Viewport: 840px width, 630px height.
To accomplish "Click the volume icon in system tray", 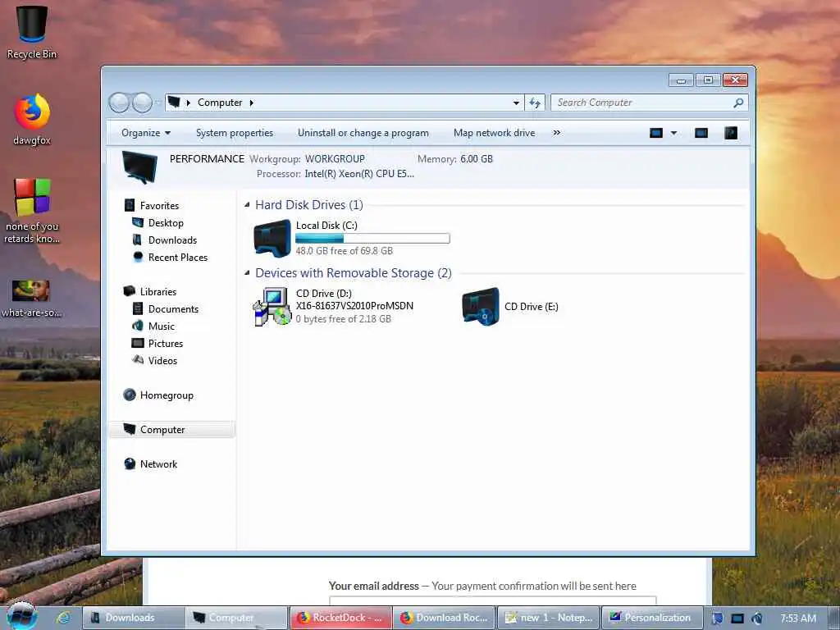I will pos(757,619).
